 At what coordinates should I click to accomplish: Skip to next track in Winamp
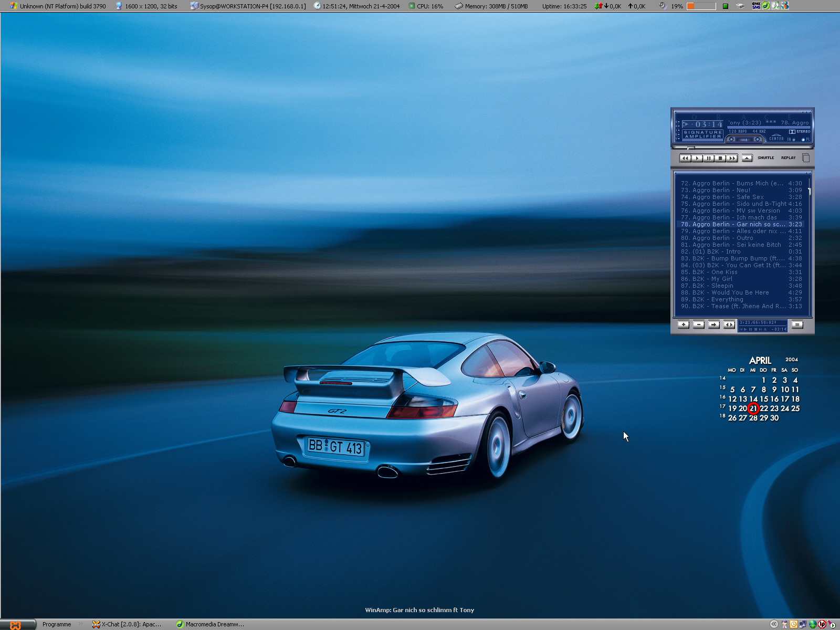(x=732, y=158)
